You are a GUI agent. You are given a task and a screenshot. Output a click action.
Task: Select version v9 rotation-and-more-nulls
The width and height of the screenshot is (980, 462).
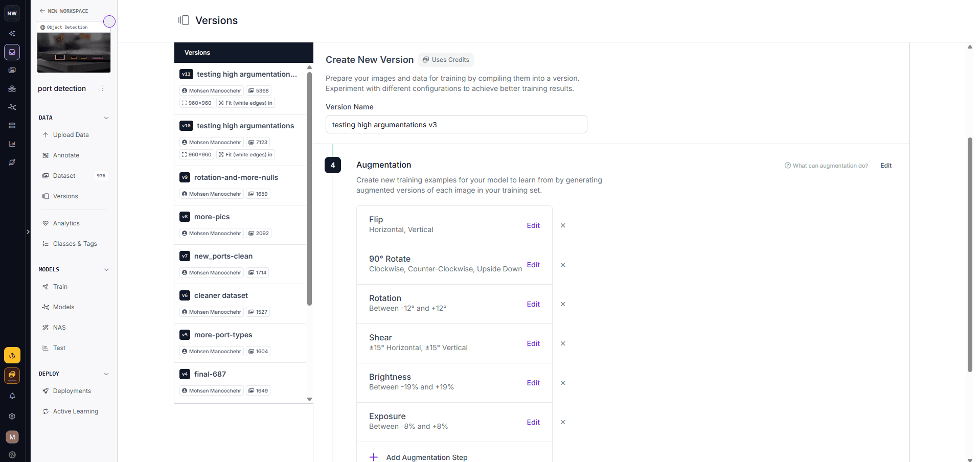point(240,186)
